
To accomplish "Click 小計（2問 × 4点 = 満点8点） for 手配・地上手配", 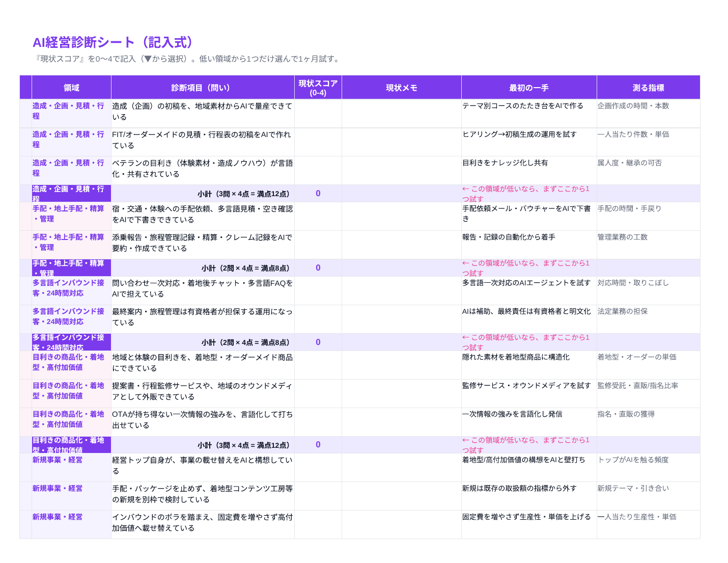I will click(247, 268).
